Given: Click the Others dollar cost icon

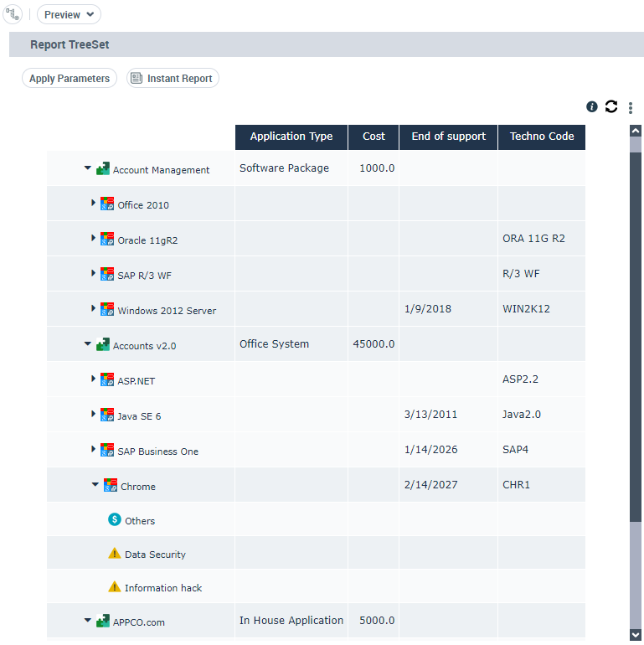Looking at the screenshot, I should [115, 519].
